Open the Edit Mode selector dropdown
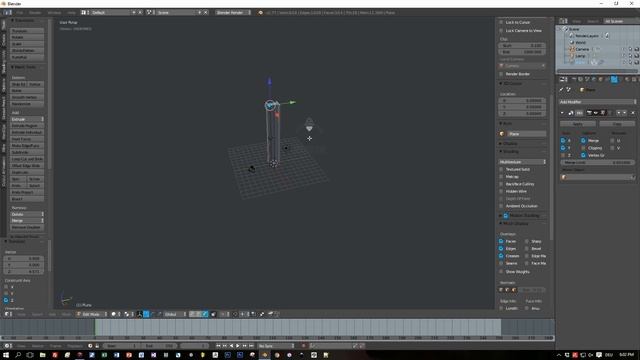Viewport: 640px width, 360px height. pos(92,314)
